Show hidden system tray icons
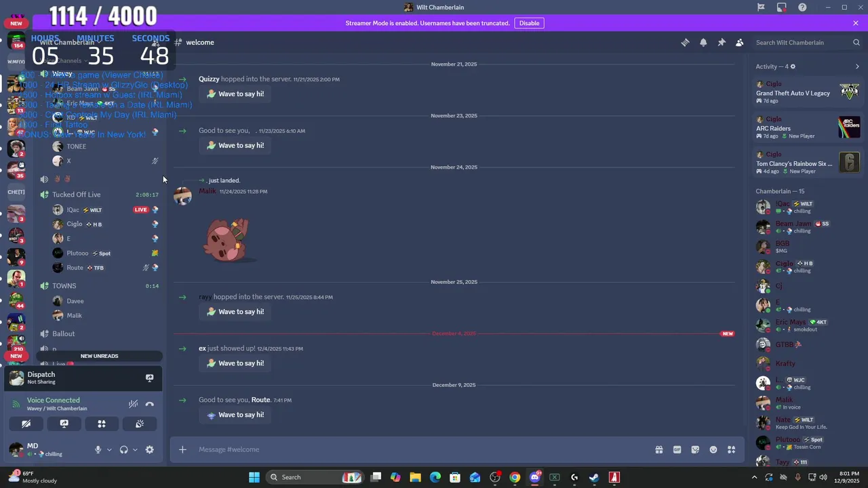This screenshot has height=488, width=868. click(755, 477)
